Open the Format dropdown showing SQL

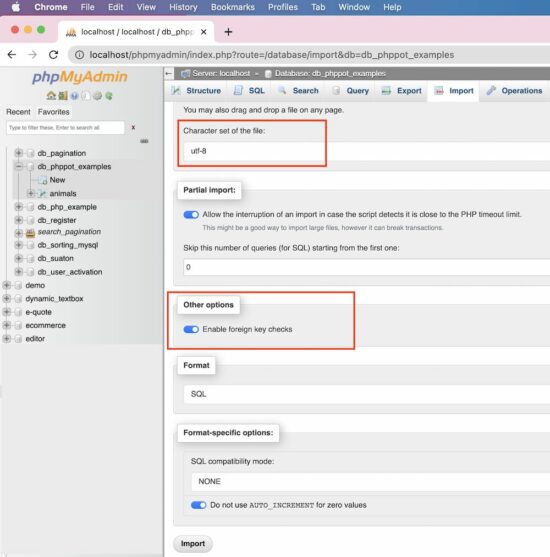[x=367, y=394]
